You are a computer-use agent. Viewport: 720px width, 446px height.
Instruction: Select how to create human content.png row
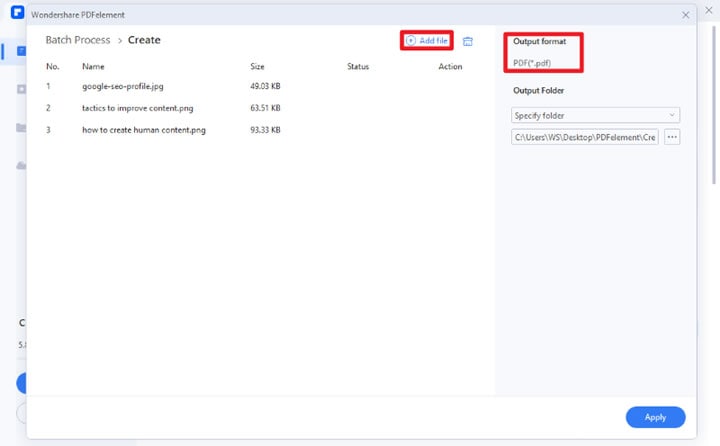(x=259, y=130)
